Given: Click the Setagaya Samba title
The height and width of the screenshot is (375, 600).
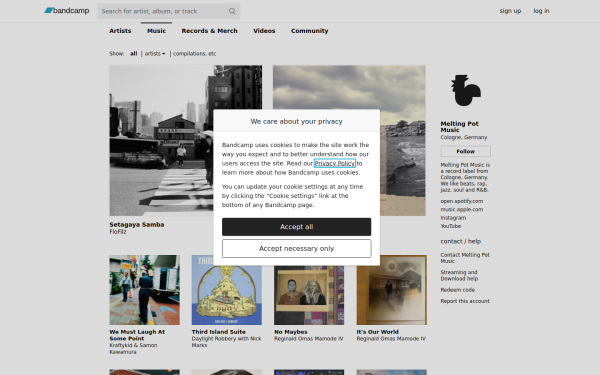Looking at the screenshot, I should 137,225.
